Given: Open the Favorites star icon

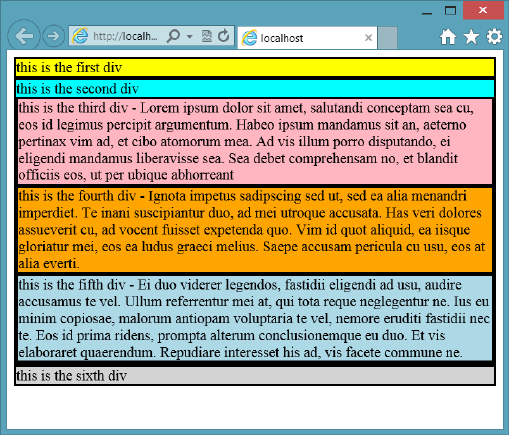Looking at the screenshot, I should coord(471,37).
